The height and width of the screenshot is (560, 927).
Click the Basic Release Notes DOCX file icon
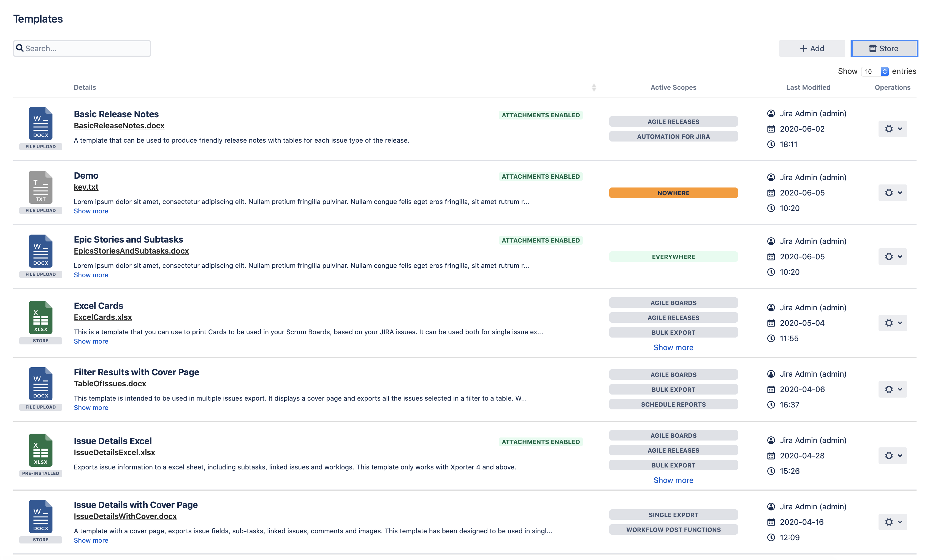pos(41,123)
